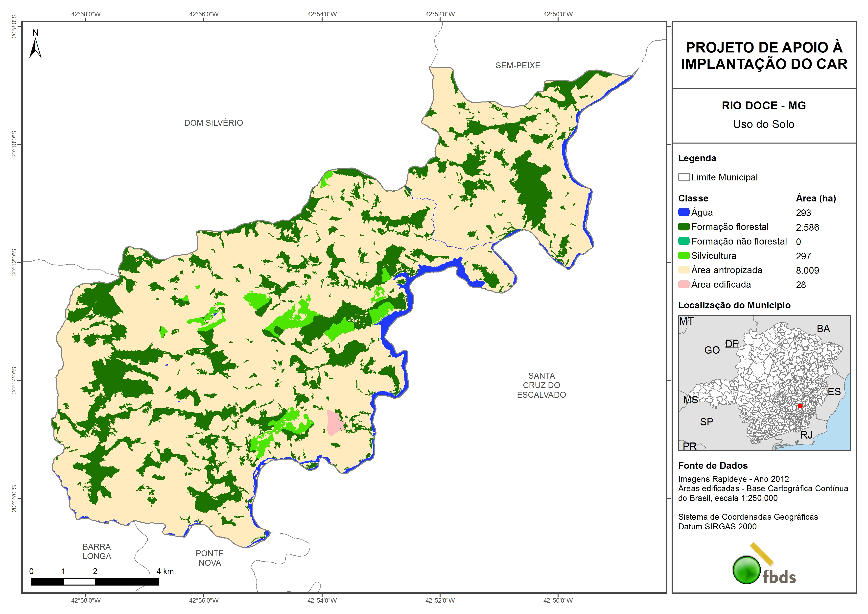The width and height of the screenshot is (868, 614).
Task: Click the red municipality marker on inset map
Action: pyautogui.click(x=800, y=406)
